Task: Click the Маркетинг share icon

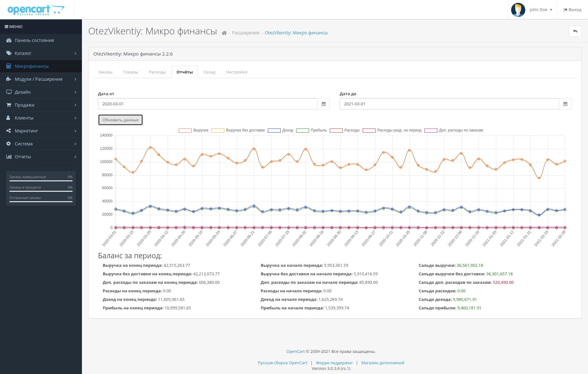Action: click(9, 131)
